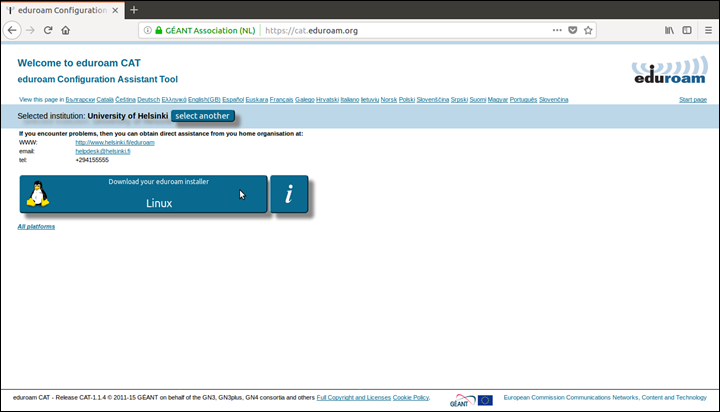This screenshot has height=412, width=720.
Task: Click the 'Welcome to eduroam CAT' heading
Action: (79, 63)
